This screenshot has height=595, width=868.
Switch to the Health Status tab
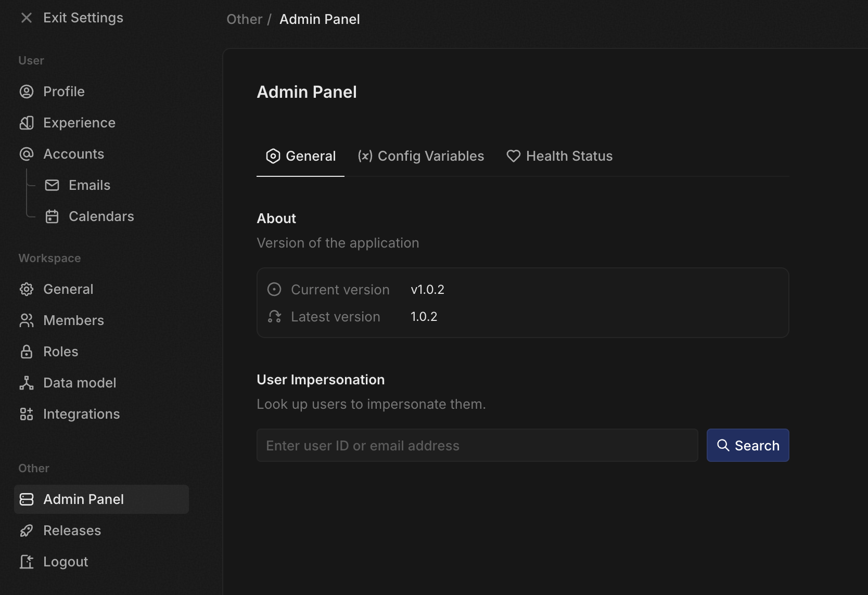tap(559, 157)
